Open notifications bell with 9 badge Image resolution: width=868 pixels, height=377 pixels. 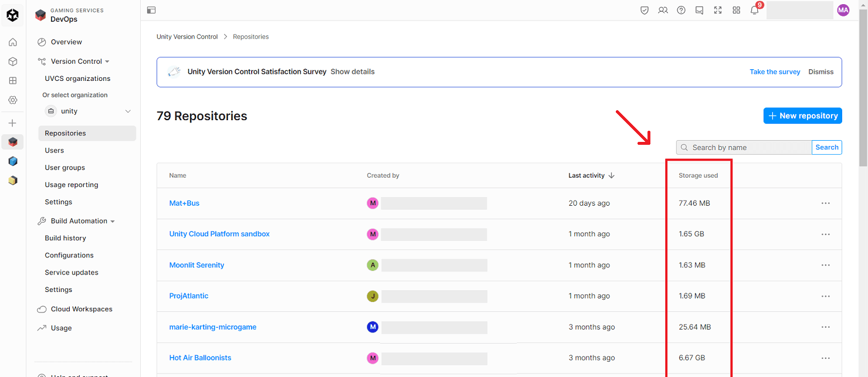(x=754, y=11)
